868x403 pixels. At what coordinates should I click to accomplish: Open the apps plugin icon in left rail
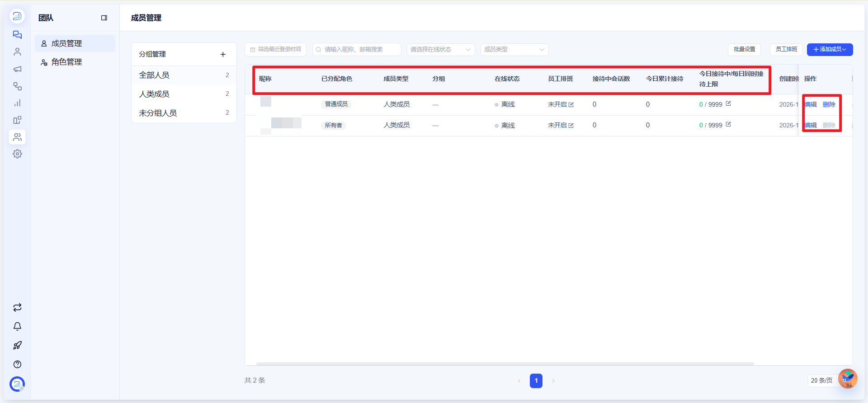[x=17, y=120]
